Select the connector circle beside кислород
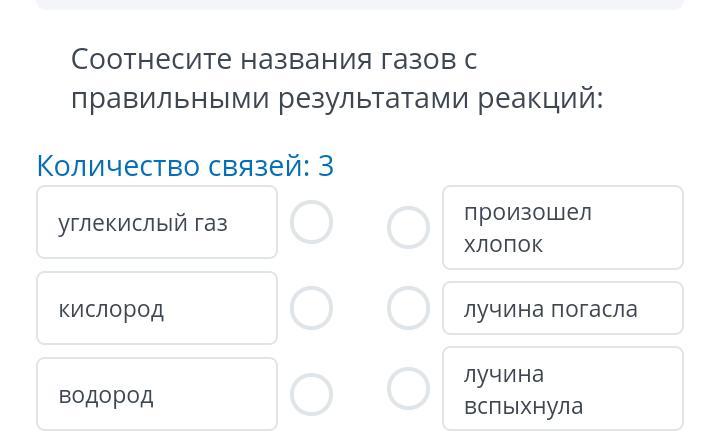720x444 pixels. pos(311,308)
